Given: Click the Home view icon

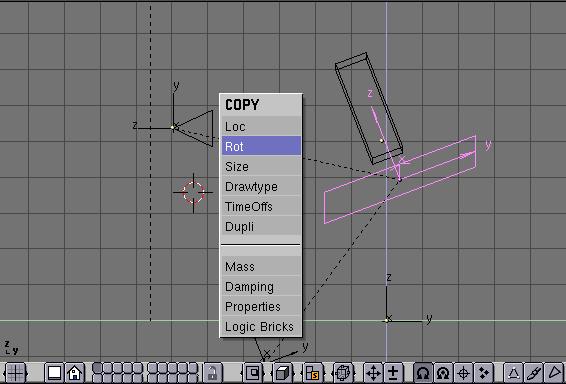Looking at the screenshot, I should 74,373.
